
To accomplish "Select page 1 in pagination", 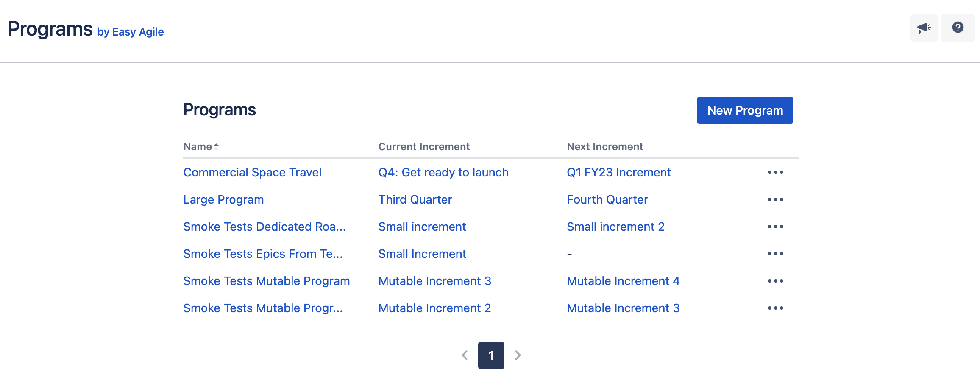I will (x=491, y=355).
